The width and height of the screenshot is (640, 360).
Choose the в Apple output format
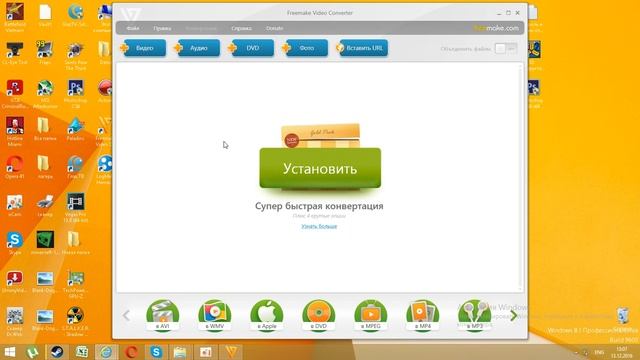pos(267,316)
